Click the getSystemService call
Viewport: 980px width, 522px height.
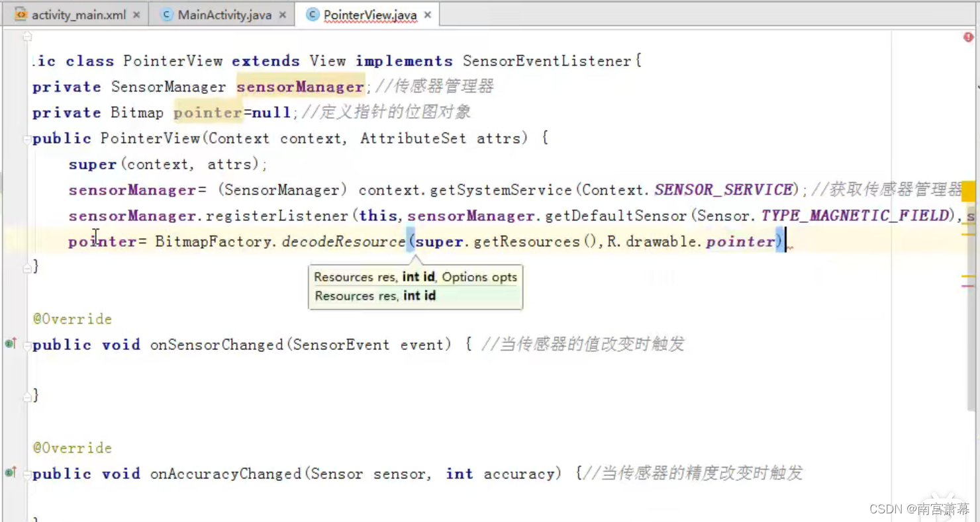point(501,190)
